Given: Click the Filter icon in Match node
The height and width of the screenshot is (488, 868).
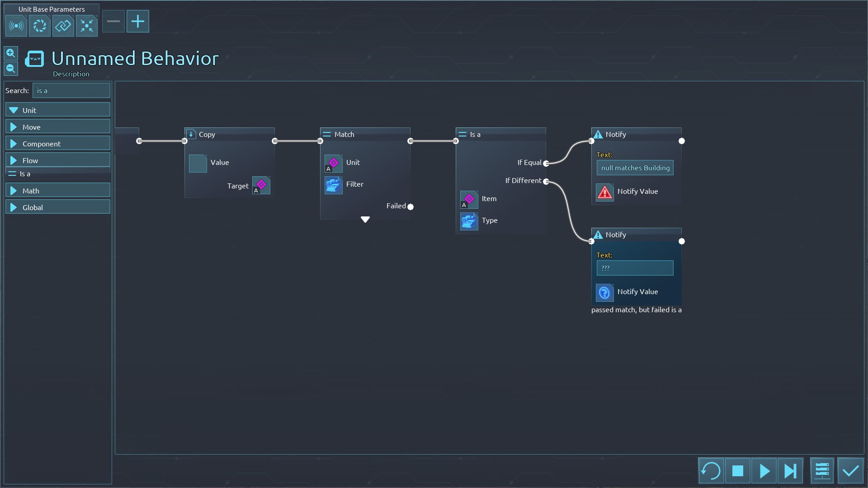Looking at the screenshot, I should click(334, 185).
